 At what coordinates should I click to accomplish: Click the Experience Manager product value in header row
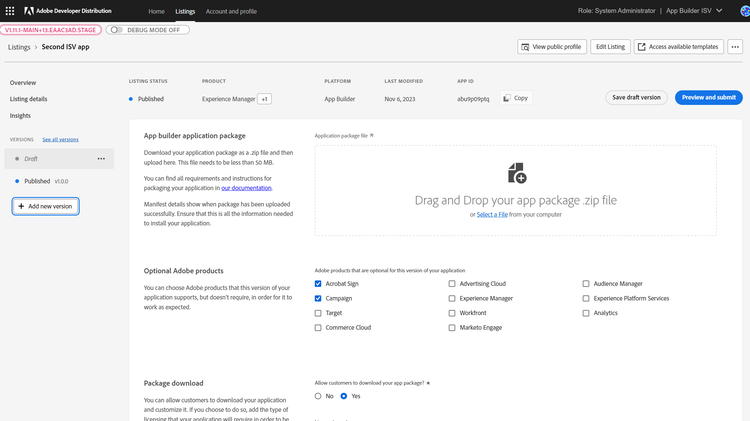coord(229,99)
